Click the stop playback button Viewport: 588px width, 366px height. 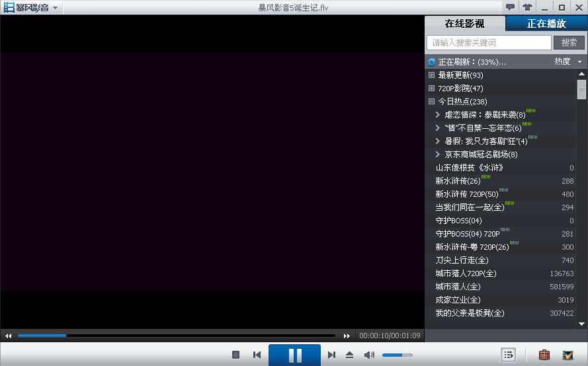[x=235, y=354]
